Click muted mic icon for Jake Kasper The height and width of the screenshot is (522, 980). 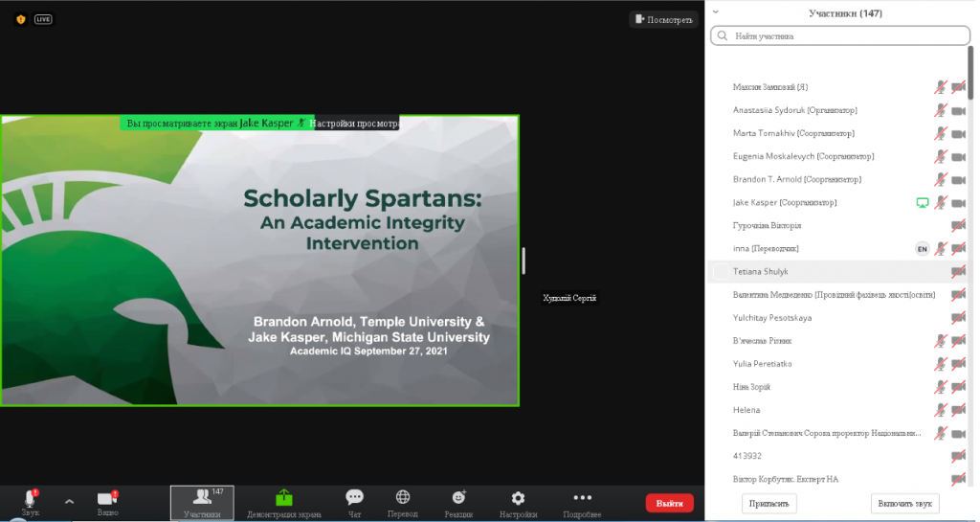[941, 202]
